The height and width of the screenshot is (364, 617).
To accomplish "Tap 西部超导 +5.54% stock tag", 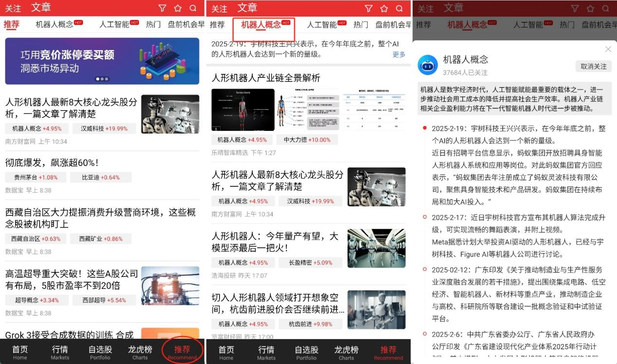I will tap(104, 300).
